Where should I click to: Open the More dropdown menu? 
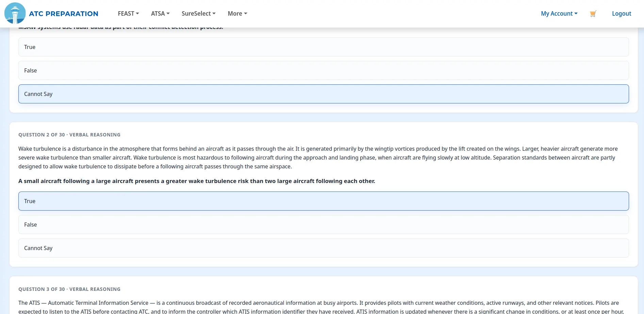click(x=237, y=14)
